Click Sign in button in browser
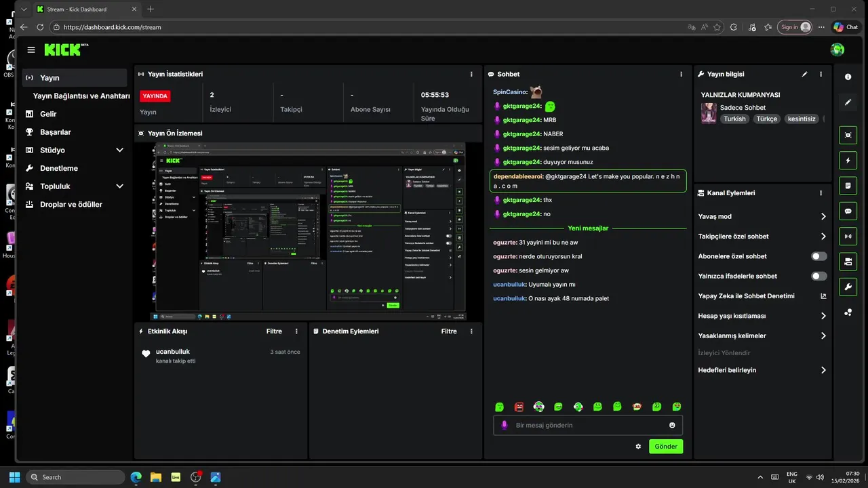Image resolution: width=868 pixels, height=488 pixels. [x=795, y=27]
